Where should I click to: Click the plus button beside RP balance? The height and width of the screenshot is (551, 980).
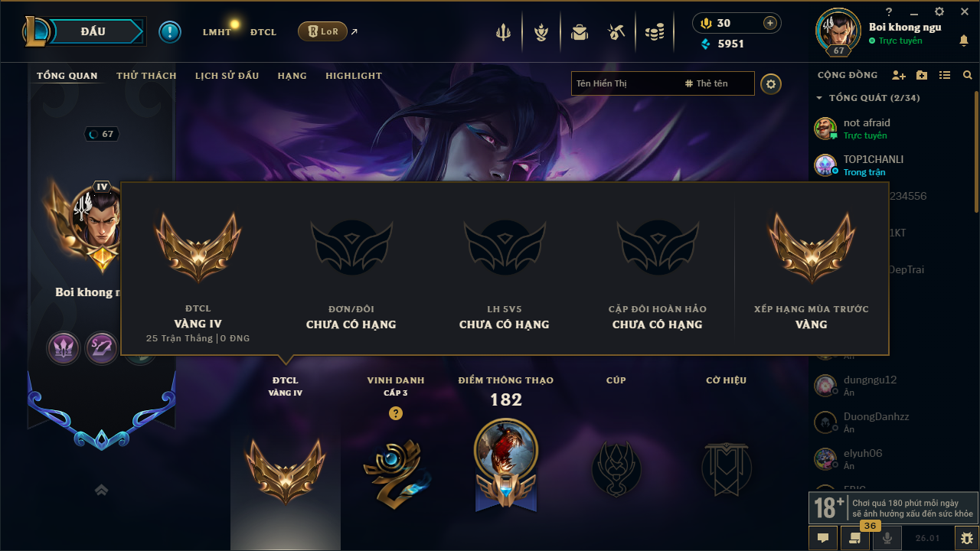click(x=770, y=23)
